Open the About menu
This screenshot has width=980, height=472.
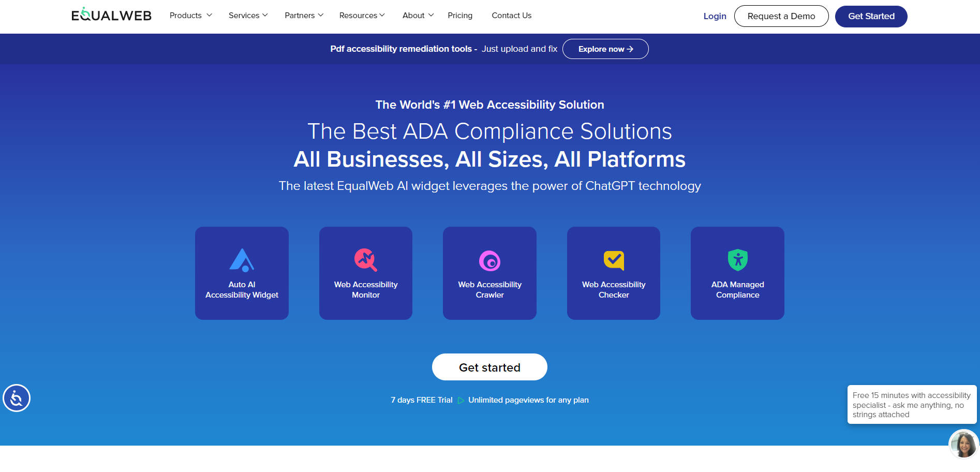(417, 15)
